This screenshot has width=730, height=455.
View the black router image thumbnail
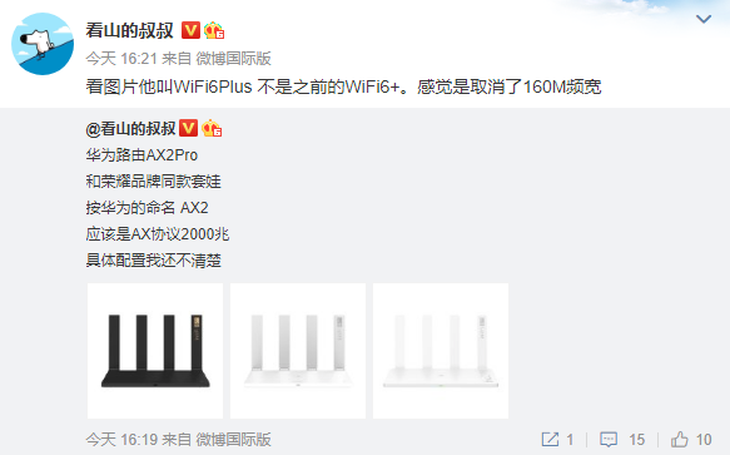pos(155,351)
